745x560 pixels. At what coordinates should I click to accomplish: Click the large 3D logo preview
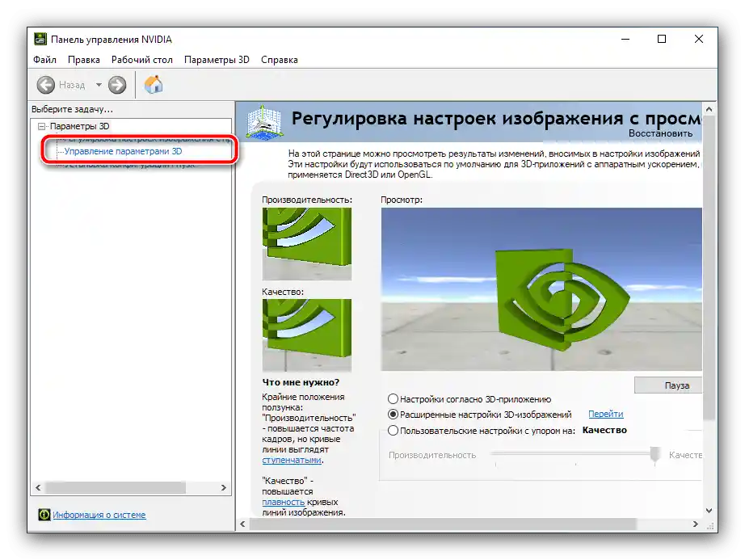click(x=541, y=288)
